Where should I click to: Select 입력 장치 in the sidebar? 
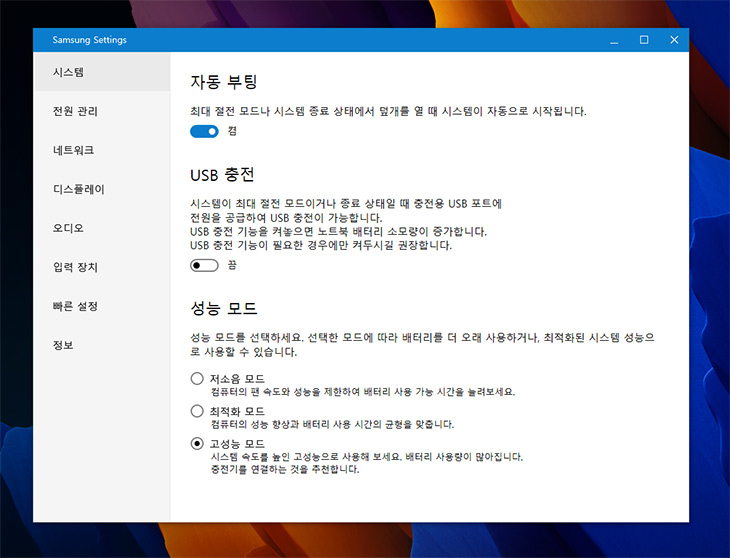[x=101, y=267]
